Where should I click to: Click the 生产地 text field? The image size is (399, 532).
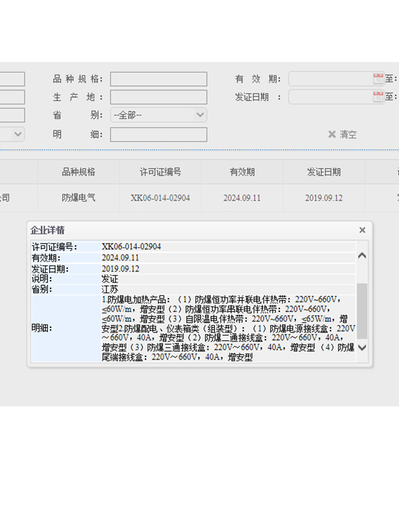point(158,97)
